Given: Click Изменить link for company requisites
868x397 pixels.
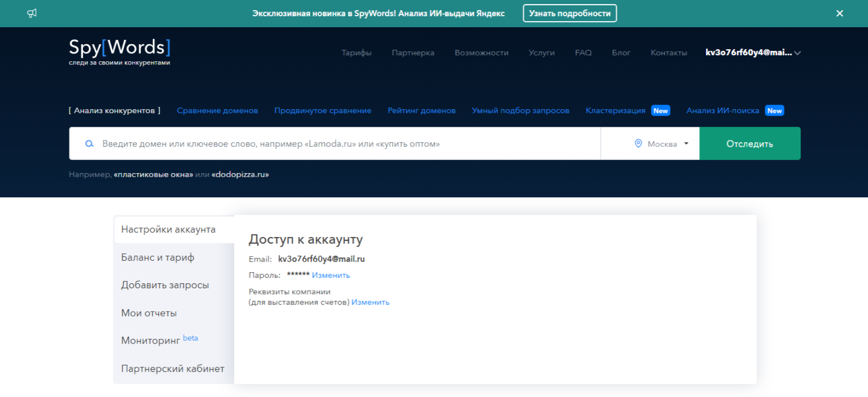Looking at the screenshot, I should (370, 302).
